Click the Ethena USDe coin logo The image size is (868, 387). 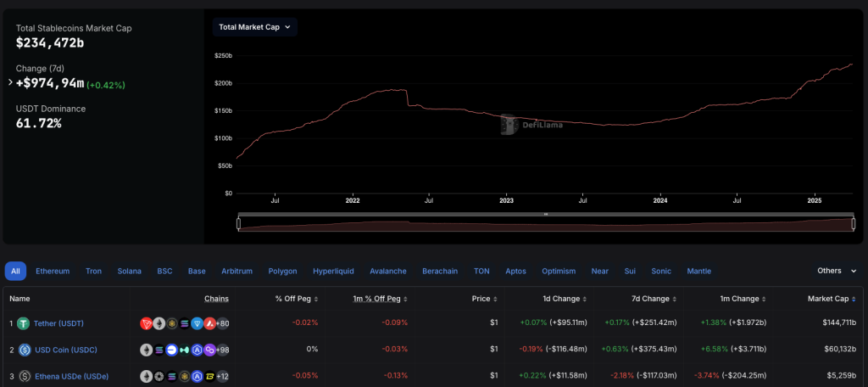(x=25, y=377)
